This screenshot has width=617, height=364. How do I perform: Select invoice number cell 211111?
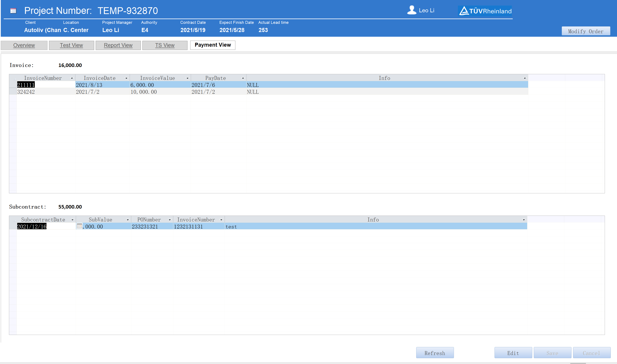click(x=46, y=85)
